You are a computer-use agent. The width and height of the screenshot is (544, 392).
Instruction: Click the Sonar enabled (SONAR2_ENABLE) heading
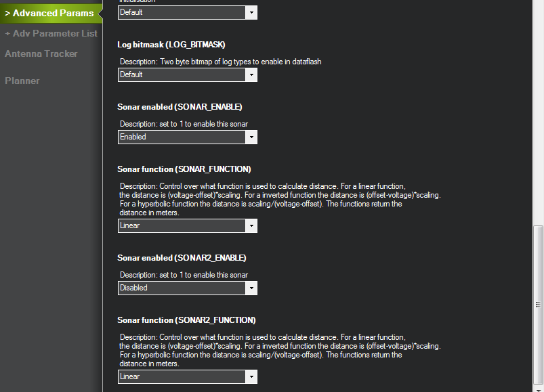(x=182, y=257)
